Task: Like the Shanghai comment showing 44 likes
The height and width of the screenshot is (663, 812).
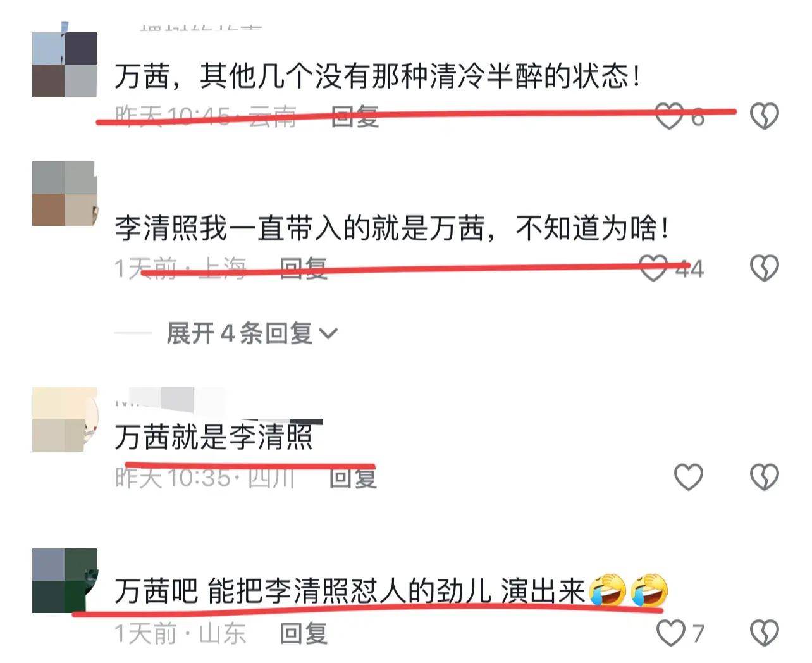Action: [x=653, y=268]
